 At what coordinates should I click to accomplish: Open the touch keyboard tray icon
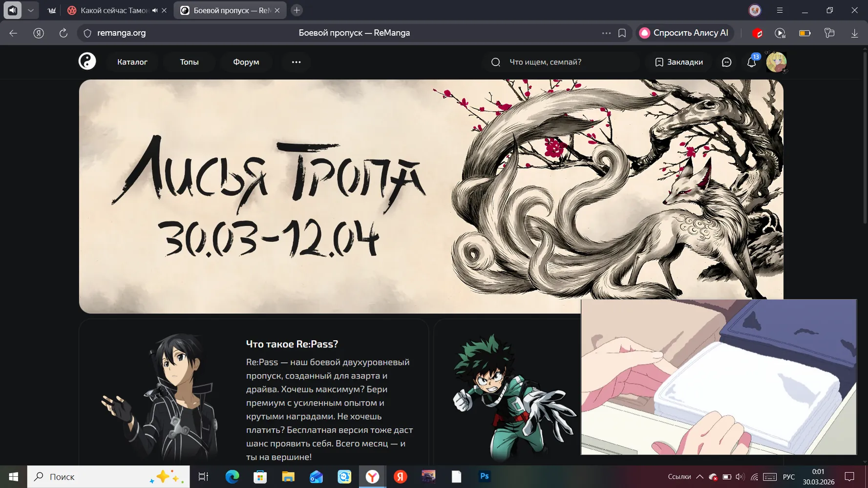tap(770, 477)
